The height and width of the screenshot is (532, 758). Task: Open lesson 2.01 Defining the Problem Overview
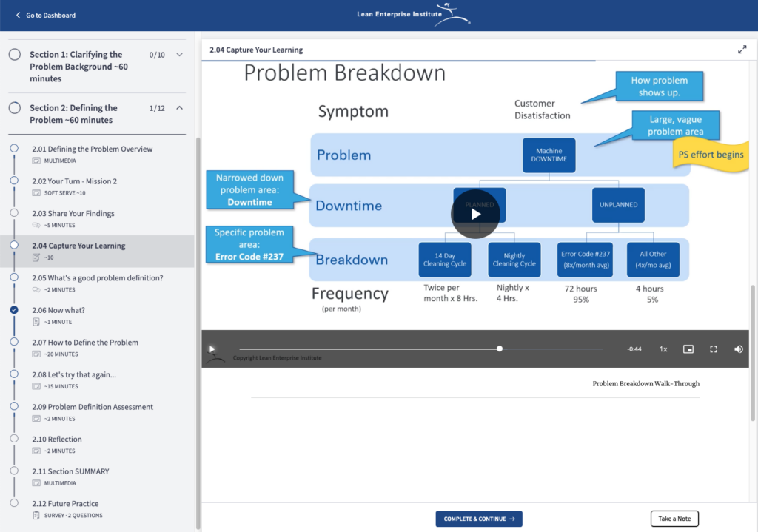click(x=92, y=149)
